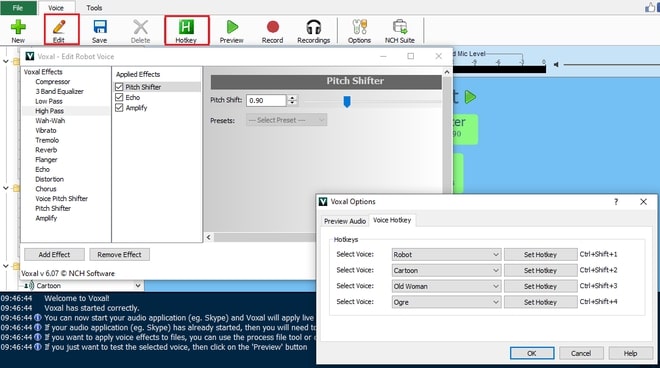660x368 pixels.
Task: Select the Voice Hotkey tab
Action: click(392, 220)
